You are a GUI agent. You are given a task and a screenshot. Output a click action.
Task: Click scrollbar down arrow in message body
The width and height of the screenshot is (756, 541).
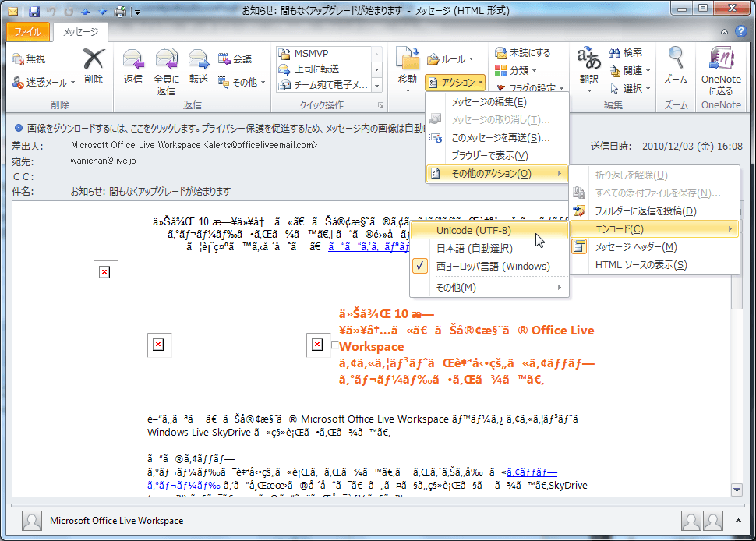737,490
